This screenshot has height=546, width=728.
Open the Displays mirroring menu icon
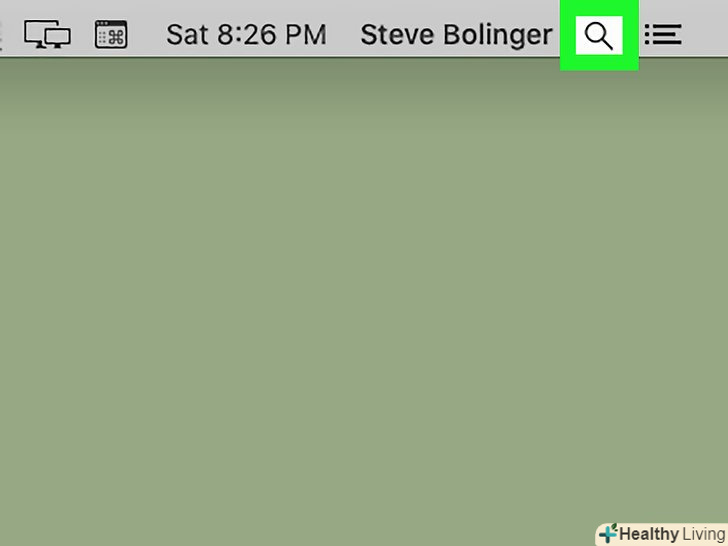(47, 34)
